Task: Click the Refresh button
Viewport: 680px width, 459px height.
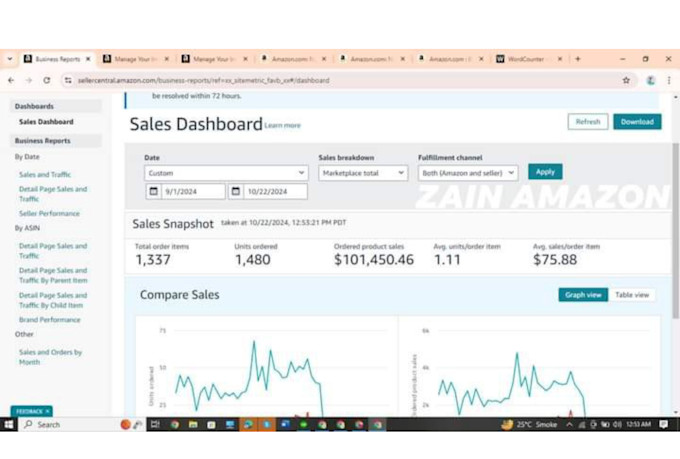Action: point(588,122)
